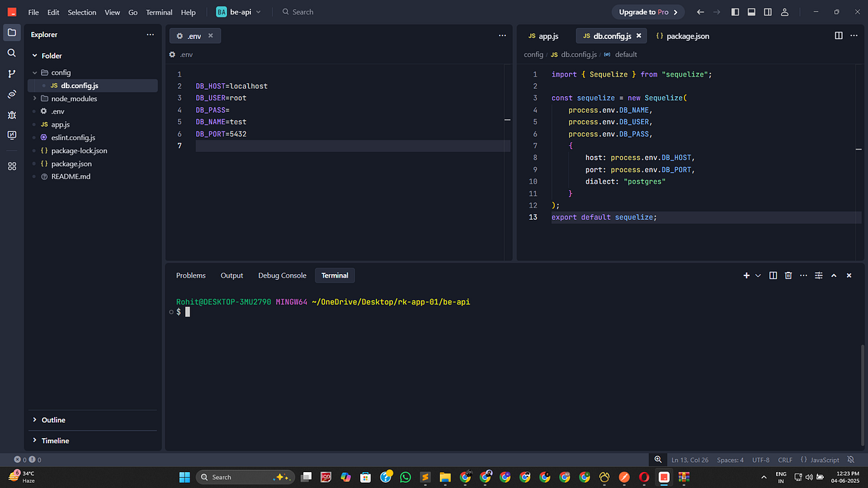Create a new terminal with the plus icon
This screenshot has height=488, width=868.
pos(746,275)
